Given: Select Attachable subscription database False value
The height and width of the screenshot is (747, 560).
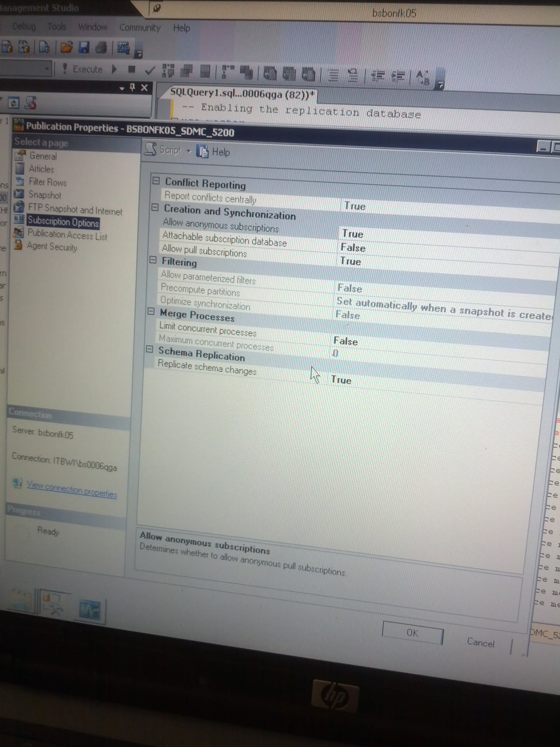Looking at the screenshot, I should click(353, 247).
